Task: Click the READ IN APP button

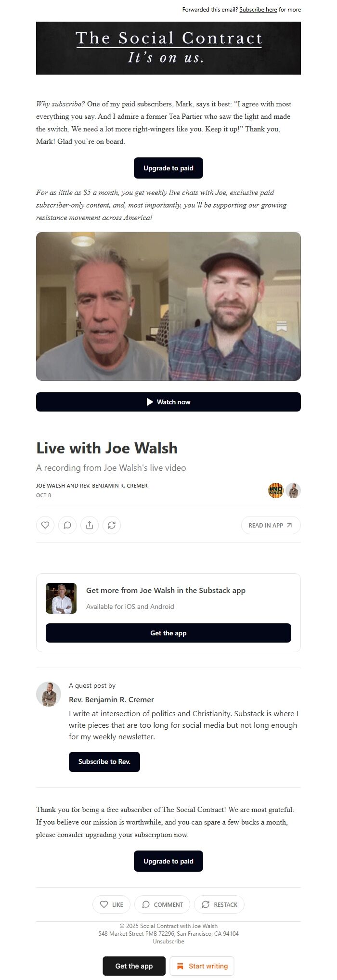Action: tap(271, 525)
